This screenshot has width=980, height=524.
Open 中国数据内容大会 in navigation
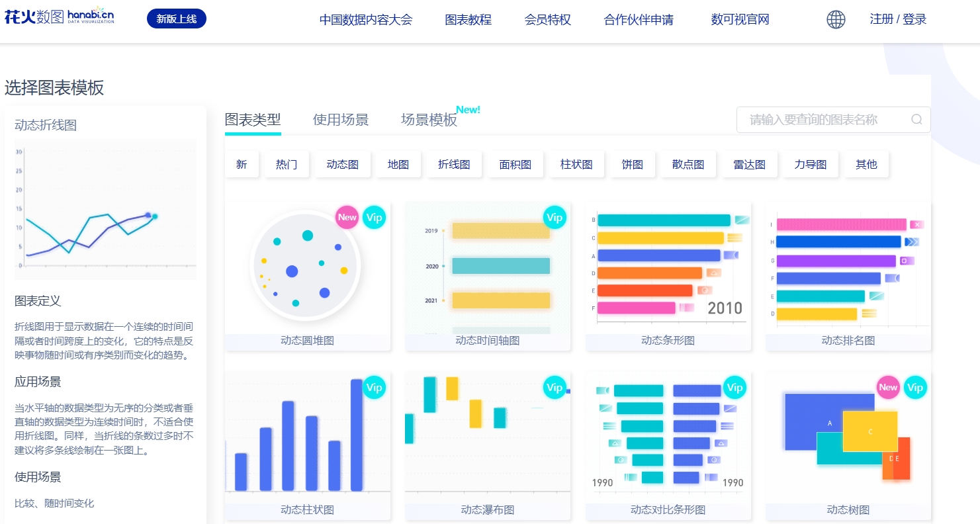tap(366, 20)
